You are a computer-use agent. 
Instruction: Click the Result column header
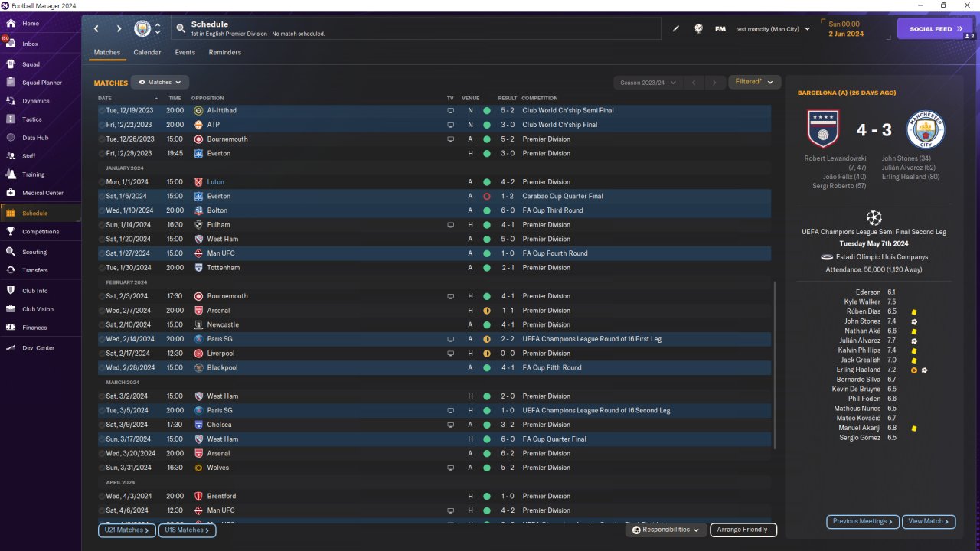pyautogui.click(x=508, y=99)
